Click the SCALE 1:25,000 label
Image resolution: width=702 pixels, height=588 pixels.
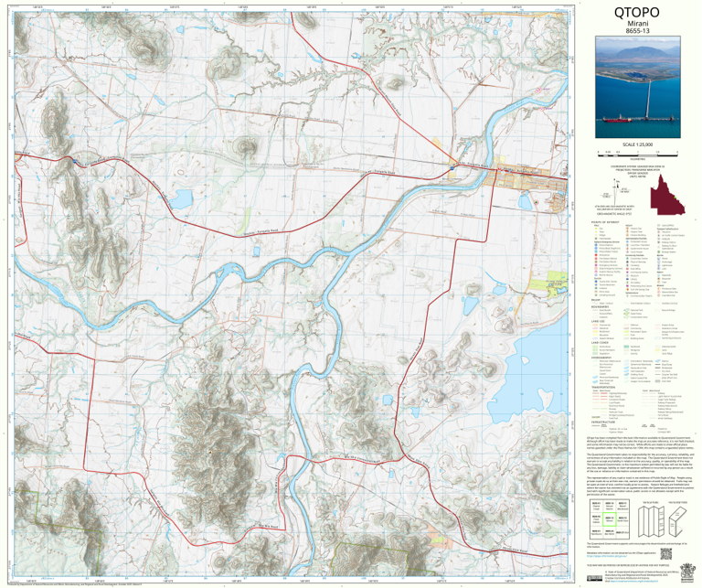[637, 144]
